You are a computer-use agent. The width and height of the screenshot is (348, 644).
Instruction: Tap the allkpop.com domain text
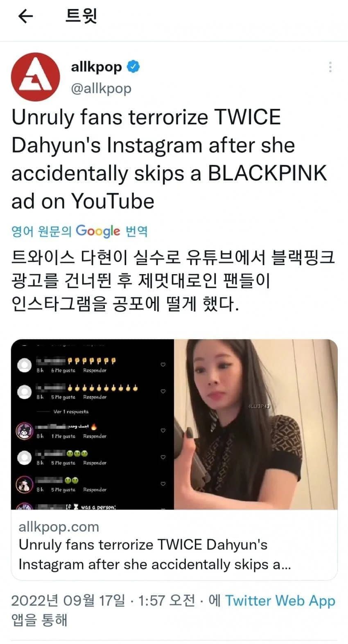tap(59, 526)
